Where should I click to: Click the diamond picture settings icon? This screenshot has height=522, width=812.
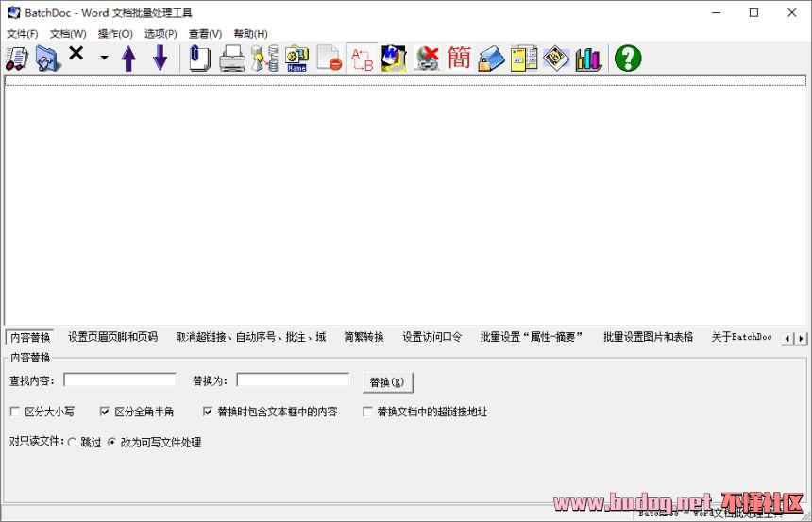(556, 58)
